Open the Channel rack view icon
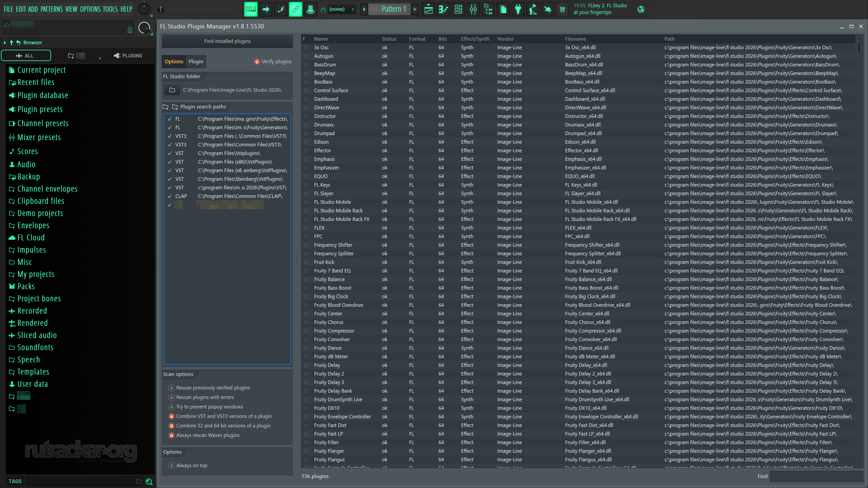The height and width of the screenshot is (488, 868). [x=458, y=9]
